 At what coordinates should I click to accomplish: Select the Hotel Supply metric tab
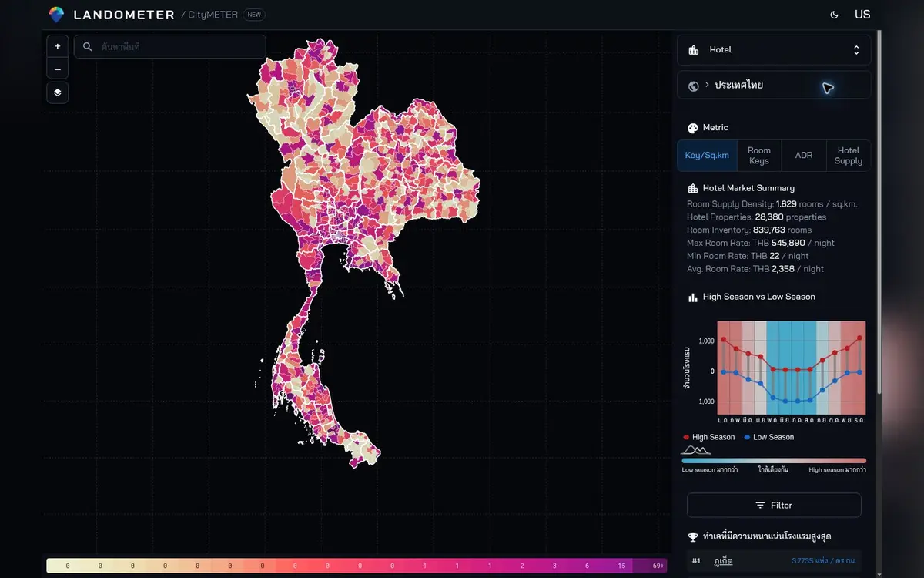coord(849,156)
